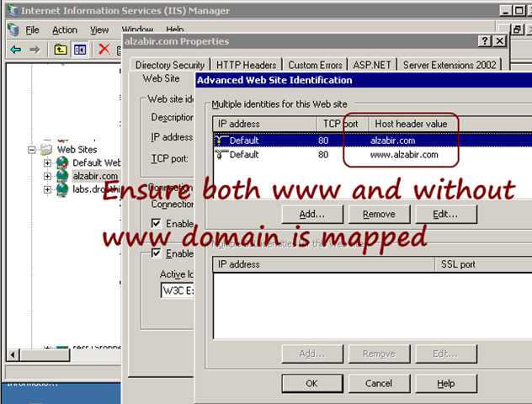Toggle the second Enable checkbox above Active log

tap(156, 253)
